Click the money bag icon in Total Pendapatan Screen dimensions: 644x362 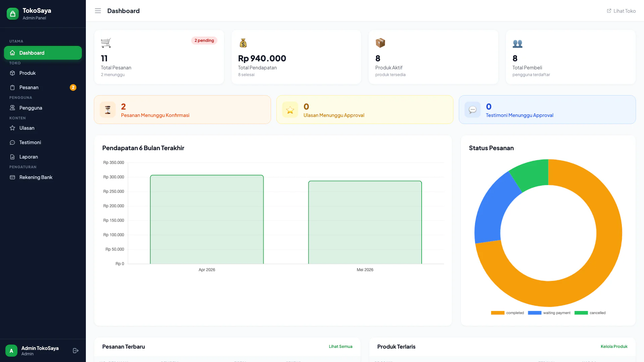tap(243, 43)
